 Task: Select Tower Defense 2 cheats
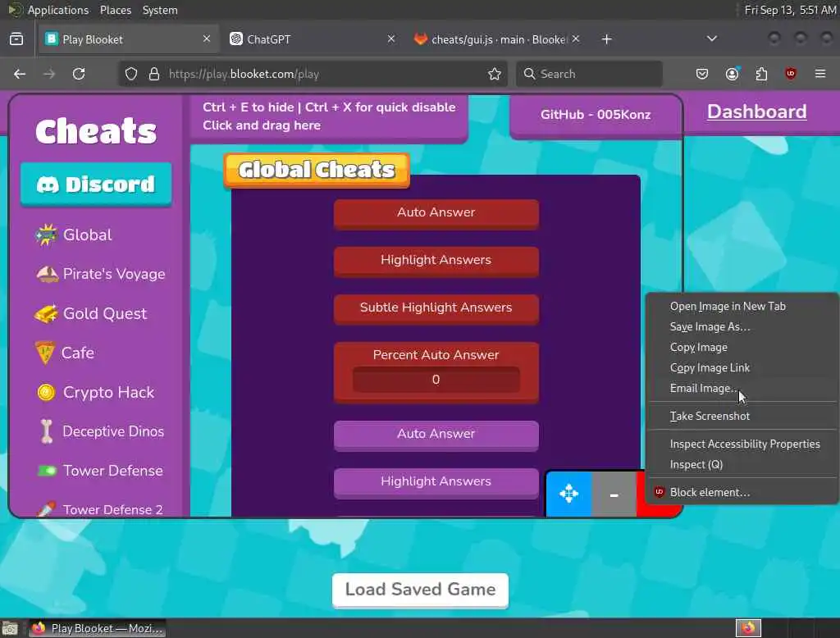(99, 509)
